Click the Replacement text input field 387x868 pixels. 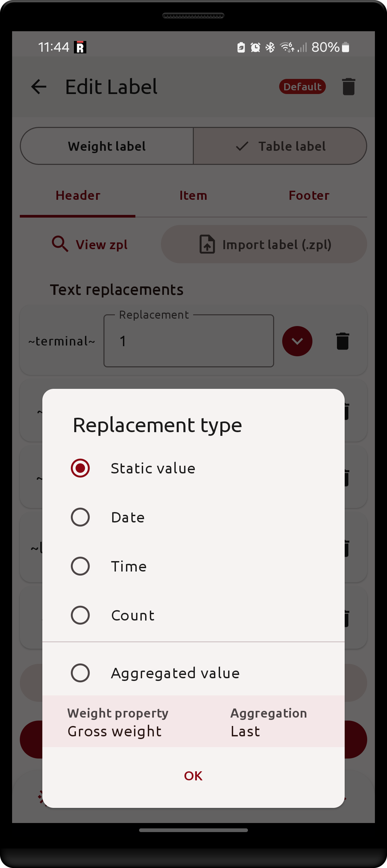point(188,341)
